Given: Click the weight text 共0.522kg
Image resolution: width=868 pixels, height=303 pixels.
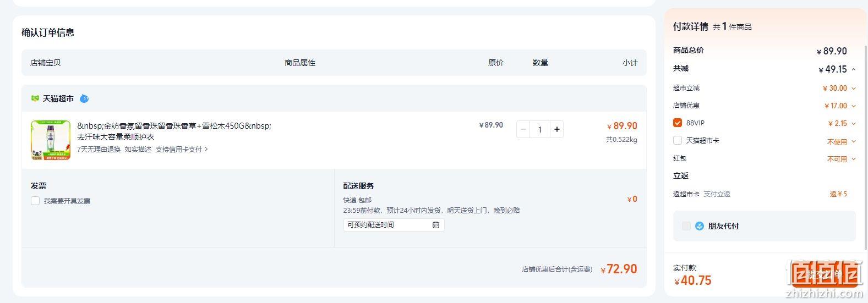Looking at the screenshot, I should coord(621,140).
